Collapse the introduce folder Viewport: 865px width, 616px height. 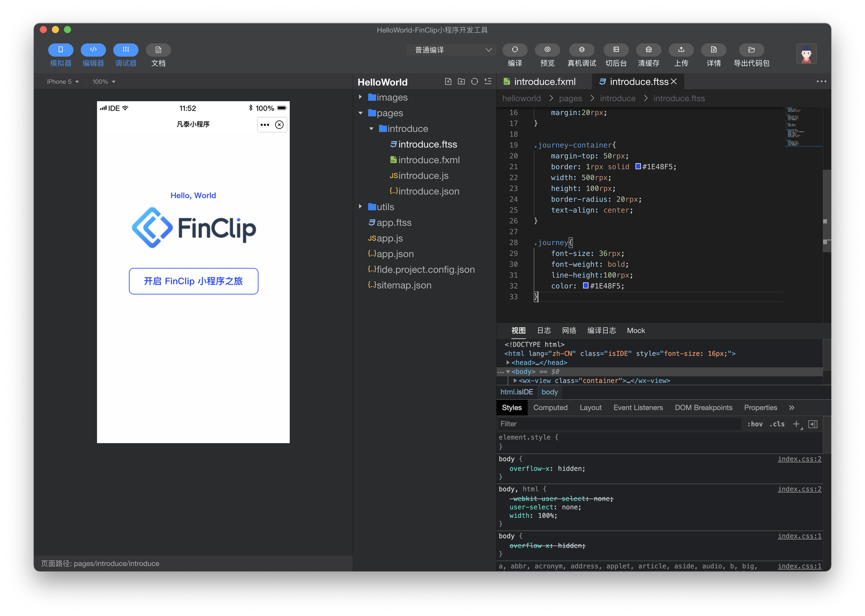pyautogui.click(x=371, y=129)
